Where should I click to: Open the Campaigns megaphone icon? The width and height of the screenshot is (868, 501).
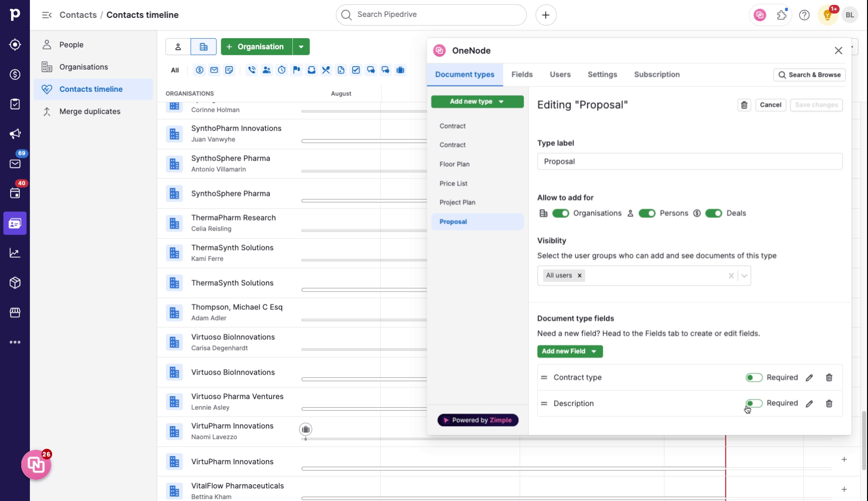(x=15, y=134)
